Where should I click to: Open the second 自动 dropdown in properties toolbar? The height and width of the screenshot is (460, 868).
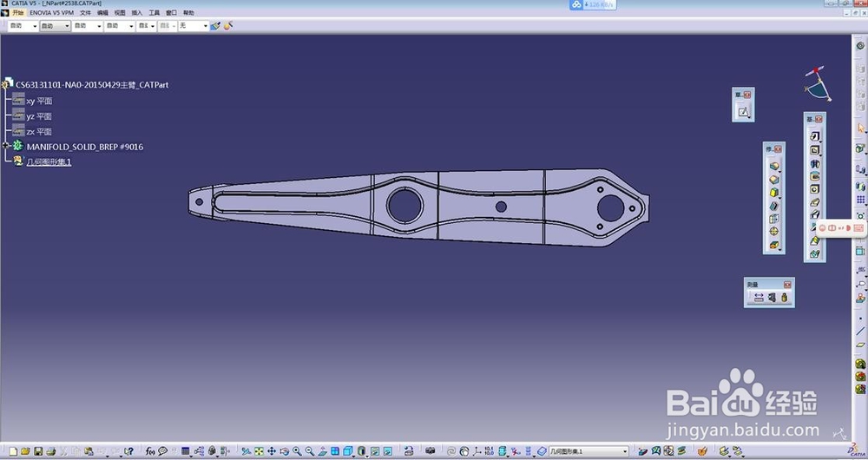point(67,26)
